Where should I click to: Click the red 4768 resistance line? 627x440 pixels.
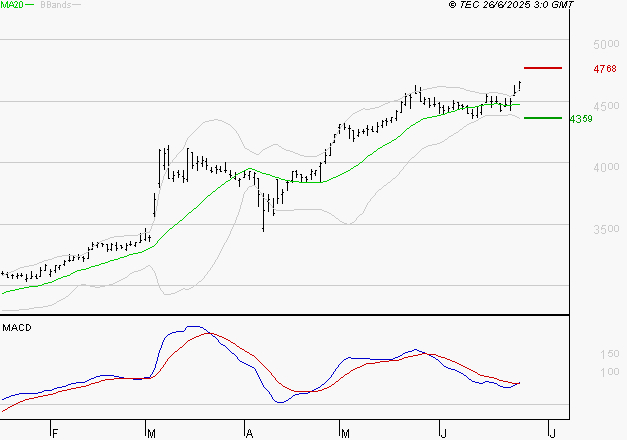click(543, 68)
